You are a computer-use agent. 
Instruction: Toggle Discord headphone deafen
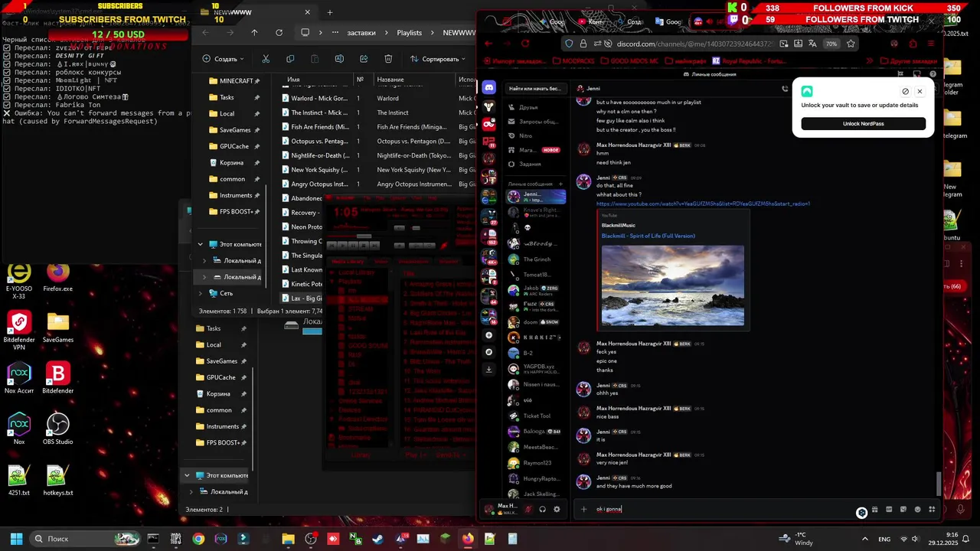pyautogui.click(x=542, y=509)
